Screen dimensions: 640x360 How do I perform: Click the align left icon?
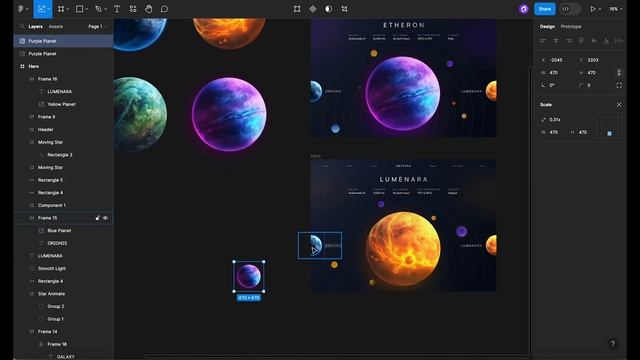(543, 40)
